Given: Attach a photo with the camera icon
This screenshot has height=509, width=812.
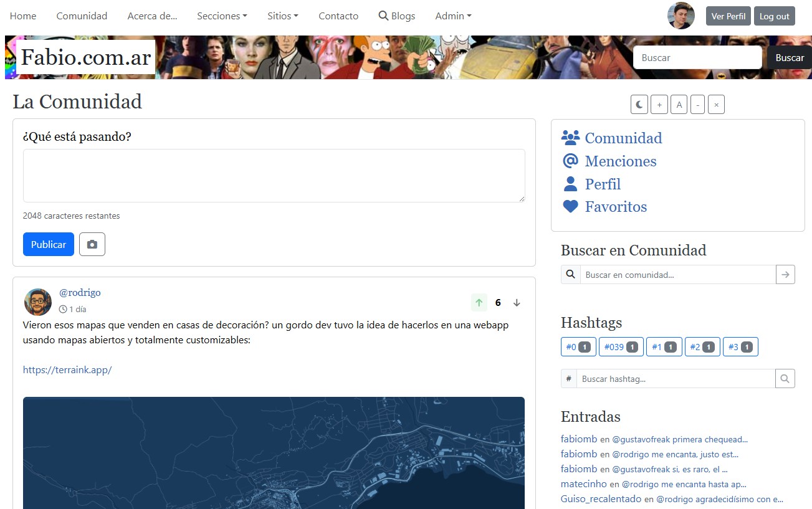Looking at the screenshot, I should click(x=92, y=245).
